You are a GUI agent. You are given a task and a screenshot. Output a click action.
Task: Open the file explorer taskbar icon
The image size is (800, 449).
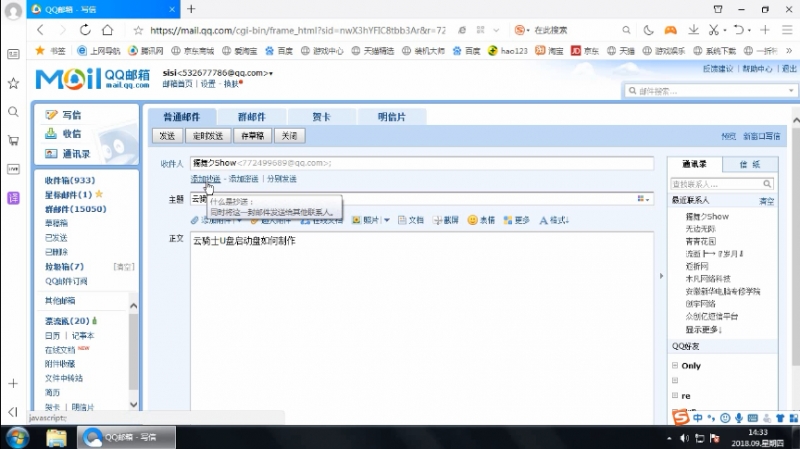point(56,438)
